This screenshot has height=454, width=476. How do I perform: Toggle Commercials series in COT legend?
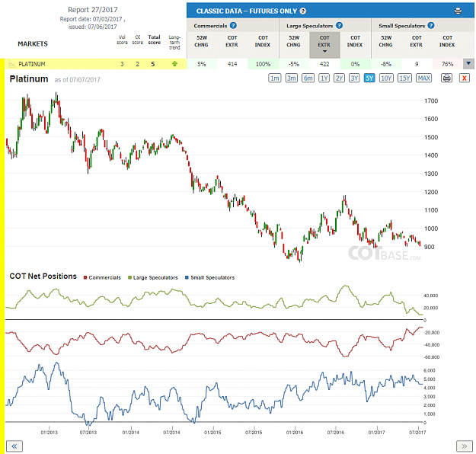pos(102,277)
